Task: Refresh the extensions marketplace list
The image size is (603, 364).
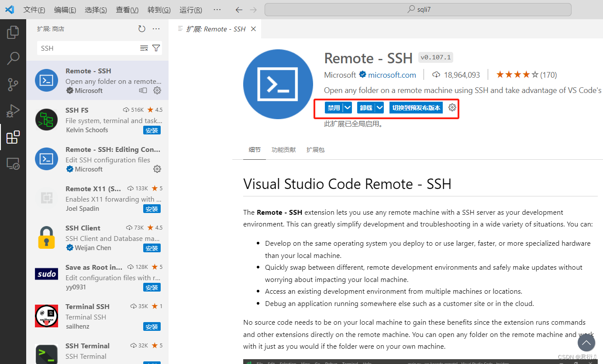Action: (142, 29)
